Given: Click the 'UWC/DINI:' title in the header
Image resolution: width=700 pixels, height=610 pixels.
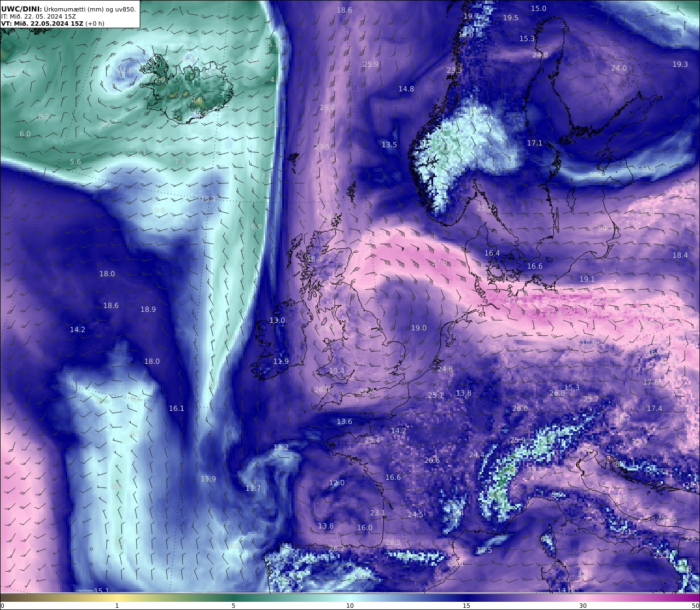Looking at the screenshot, I should click(21, 9).
